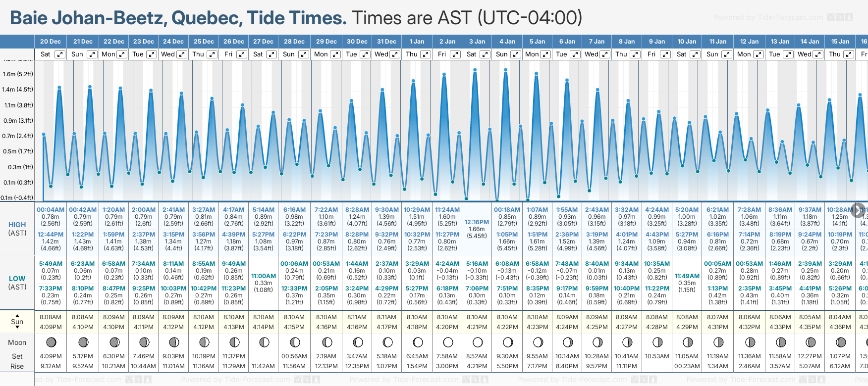Expand the Sat 3 Jan day details
The image size is (868, 386).
[x=485, y=54]
